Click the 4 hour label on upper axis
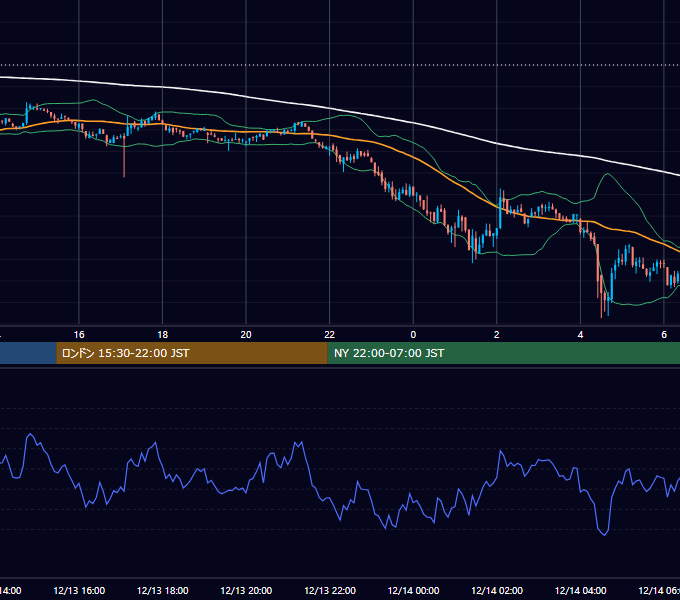 coord(580,334)
